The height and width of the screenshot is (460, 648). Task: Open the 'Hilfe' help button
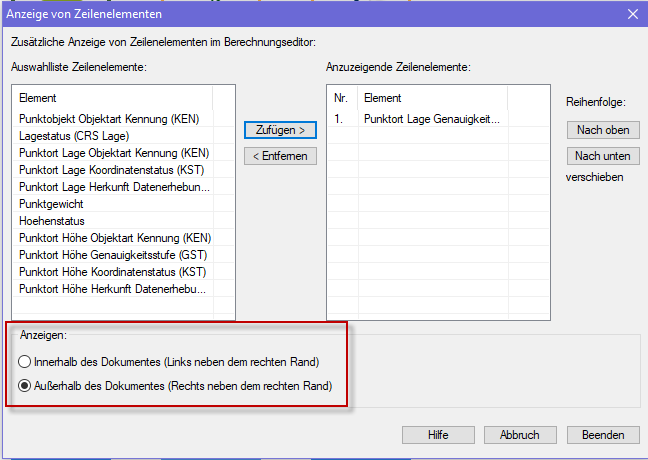click(438, 435)
